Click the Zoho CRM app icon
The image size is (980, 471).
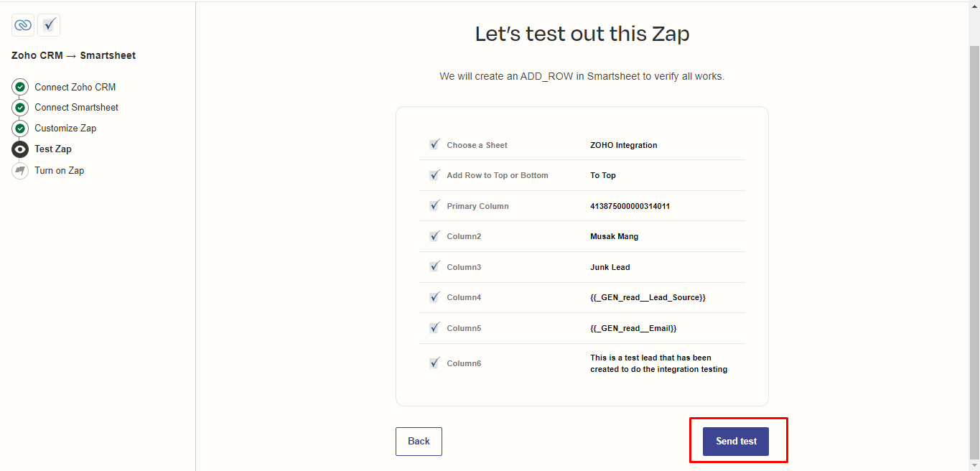click(x=23, y=25)
